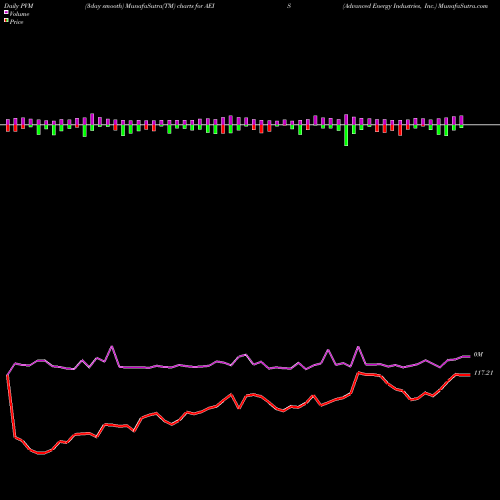Click the highest peak of the magenta volume line
The width and height of the screenshot is (500, 500).
(112, 347)
